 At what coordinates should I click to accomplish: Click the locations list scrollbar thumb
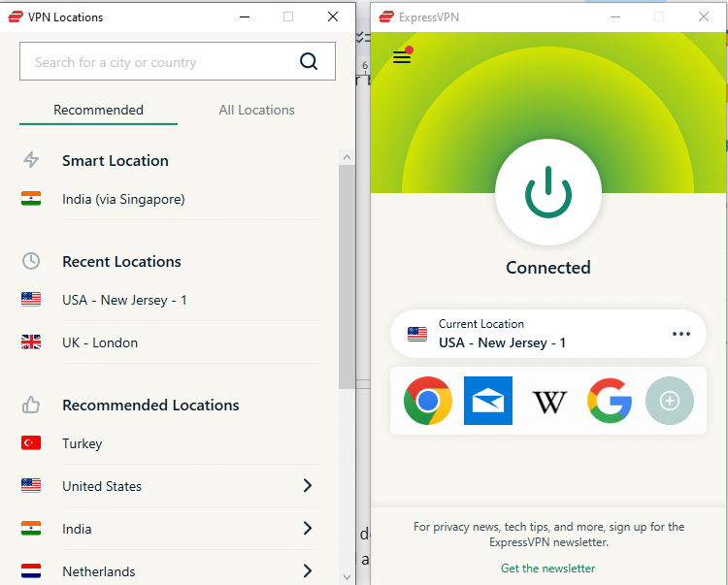[347, 276]
